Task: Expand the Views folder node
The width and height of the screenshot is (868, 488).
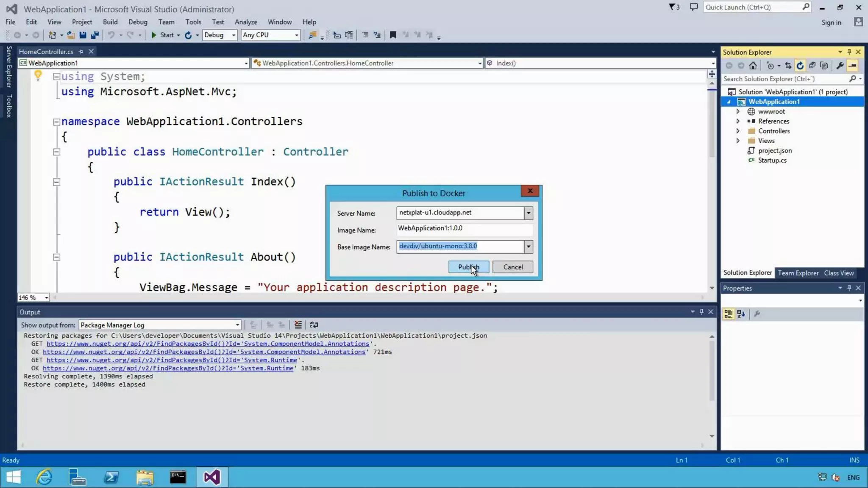Action: tap(738, 141)
